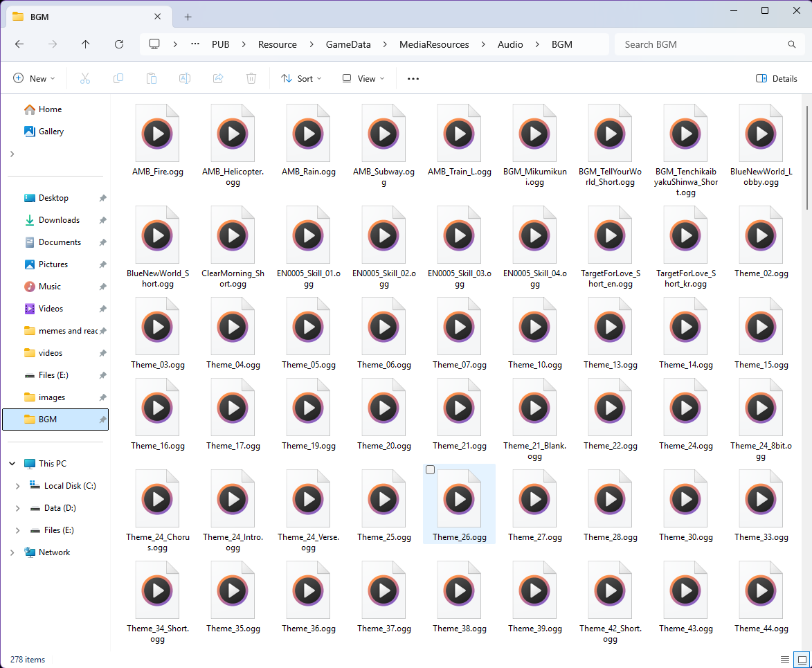Tick the checkbox on Theme_26.ogg
812x668 pixels.
pos(431,469)
